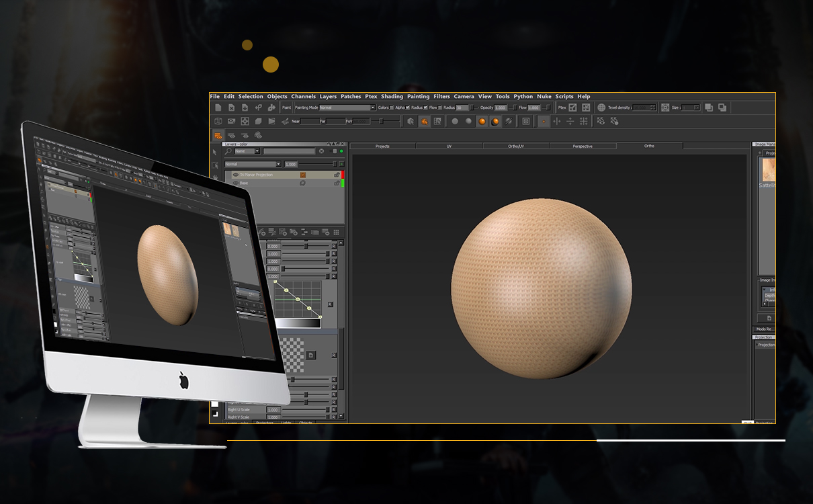Click the Layers search input field

(289, 151)
